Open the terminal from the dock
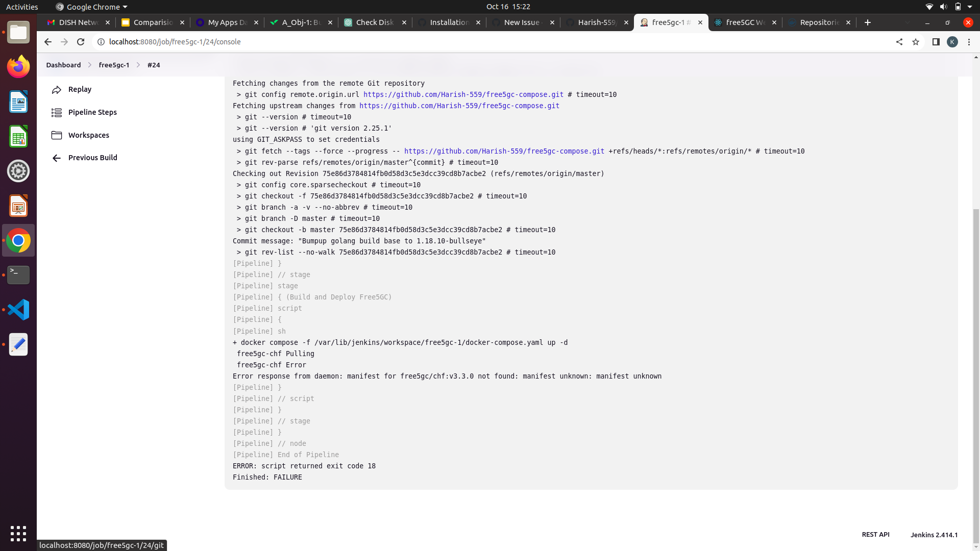 pyautogui.click(x=18, y=275)
